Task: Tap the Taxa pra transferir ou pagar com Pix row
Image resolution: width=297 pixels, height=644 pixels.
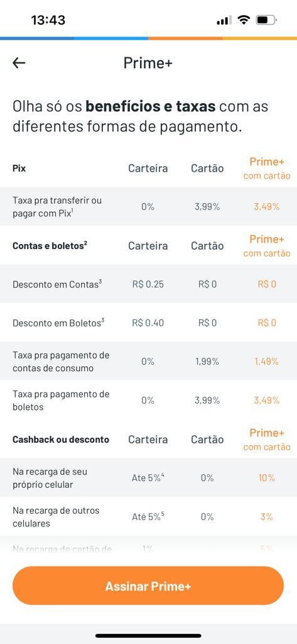Action: (148, 206)
